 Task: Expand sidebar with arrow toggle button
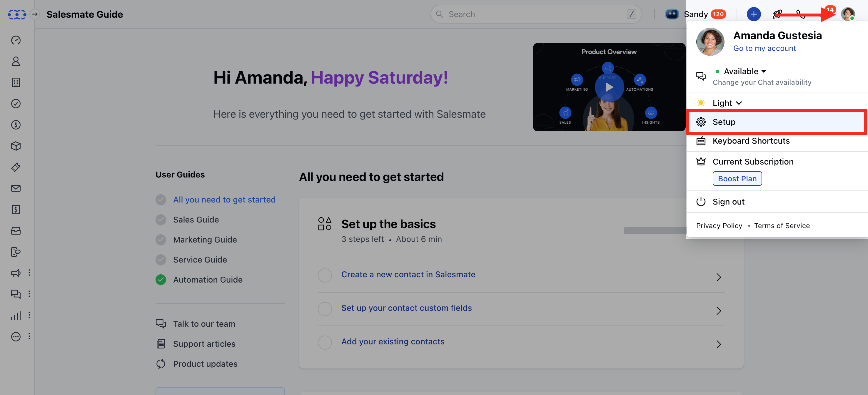point(35,14)
